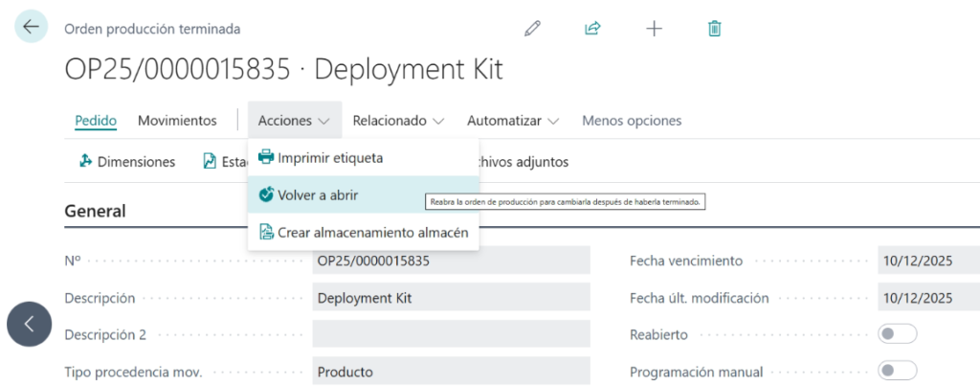Toggle the Programación manual switch
The image size is (980, 387).
coord(897,371)
